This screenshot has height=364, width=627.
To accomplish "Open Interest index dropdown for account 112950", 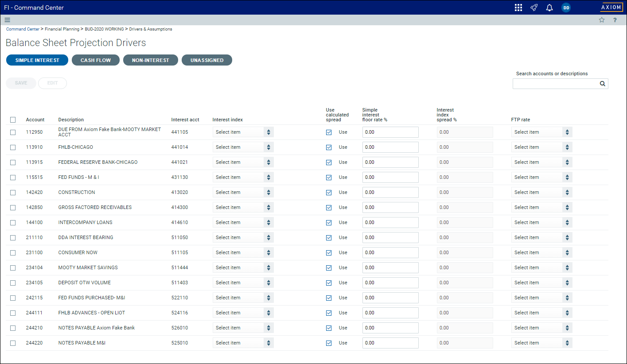I will point(243,132).
